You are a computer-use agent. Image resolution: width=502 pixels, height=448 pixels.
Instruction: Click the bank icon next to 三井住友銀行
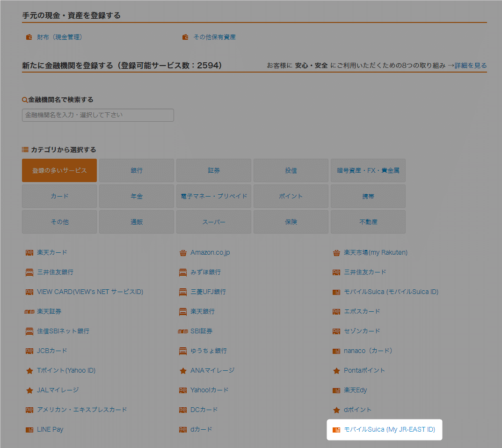pyautogui.click(x=29, y=272)
